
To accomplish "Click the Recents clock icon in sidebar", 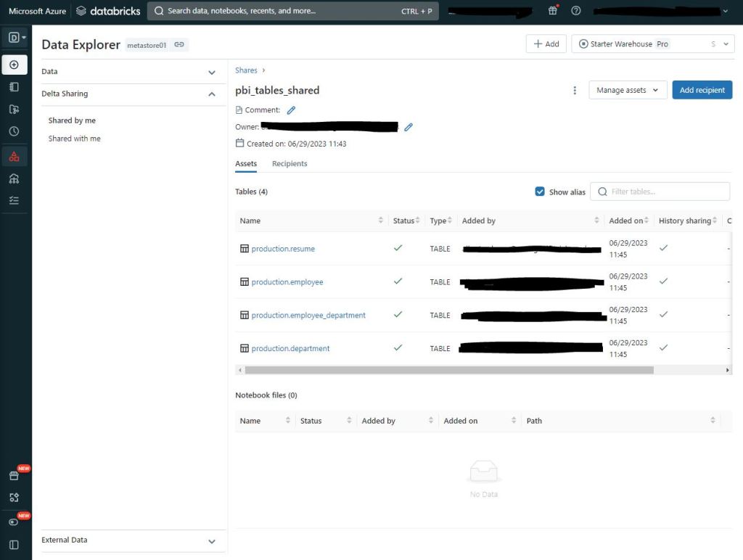I will 14,131.
